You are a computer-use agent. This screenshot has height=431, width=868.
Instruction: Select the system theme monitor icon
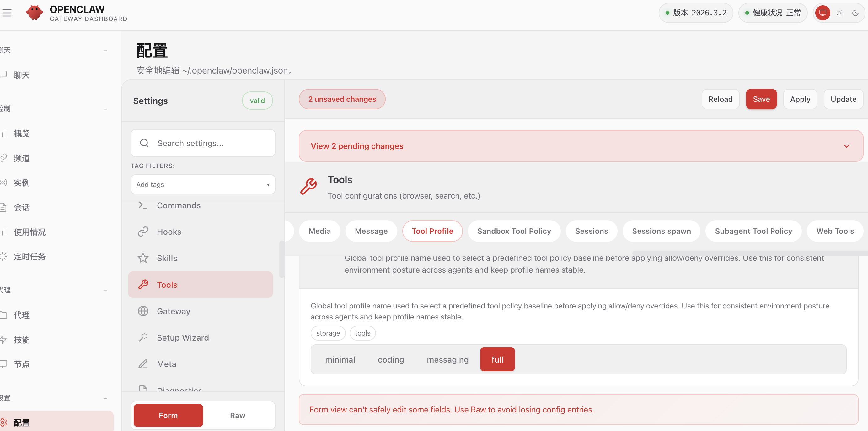click(x=822, y=13)
